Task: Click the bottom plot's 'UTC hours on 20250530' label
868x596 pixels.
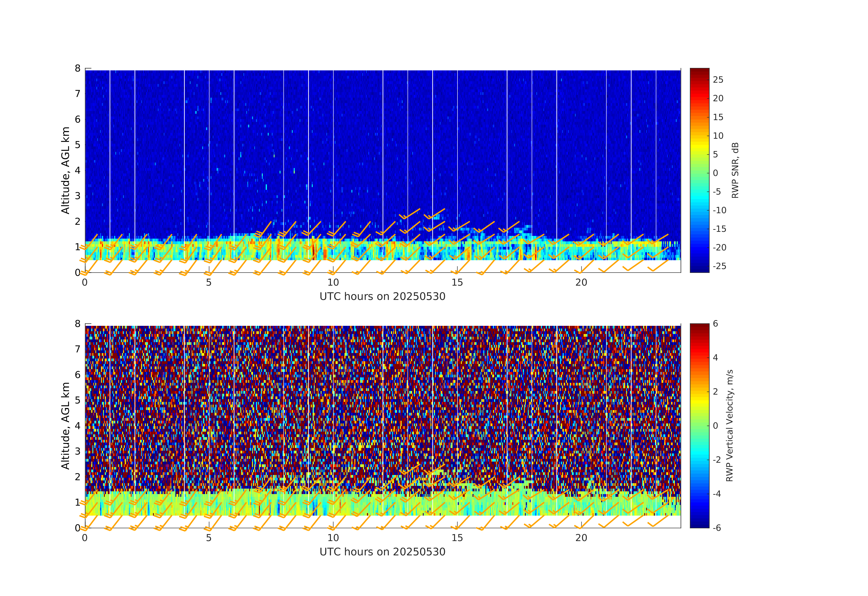Action: point(382,552)
